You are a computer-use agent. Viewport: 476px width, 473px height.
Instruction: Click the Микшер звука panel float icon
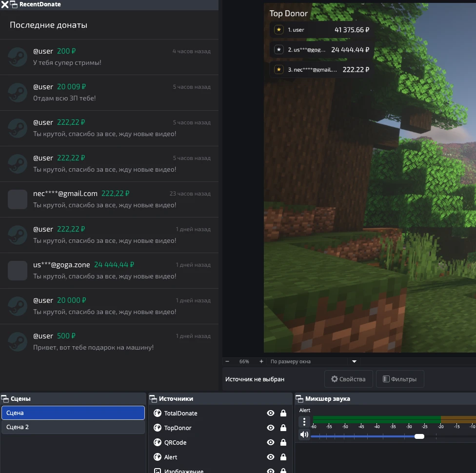tap(299, 399)
